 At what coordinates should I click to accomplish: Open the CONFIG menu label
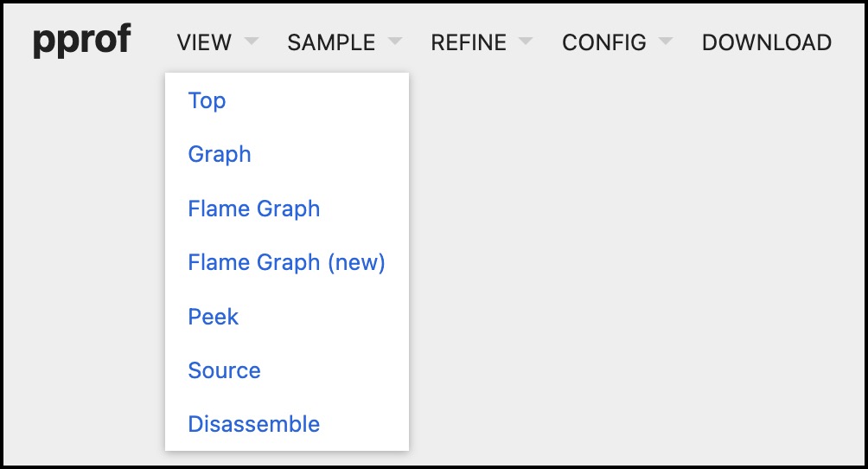coord(603,42)
